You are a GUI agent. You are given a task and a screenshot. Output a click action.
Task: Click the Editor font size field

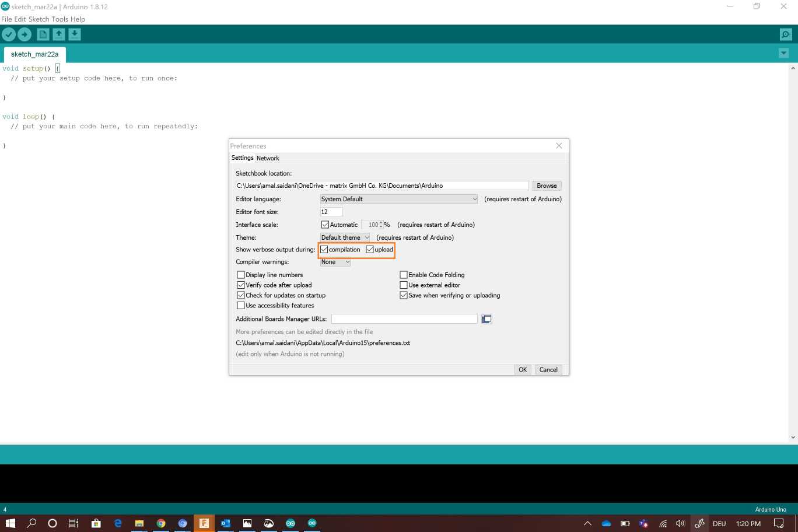[331, 212]
